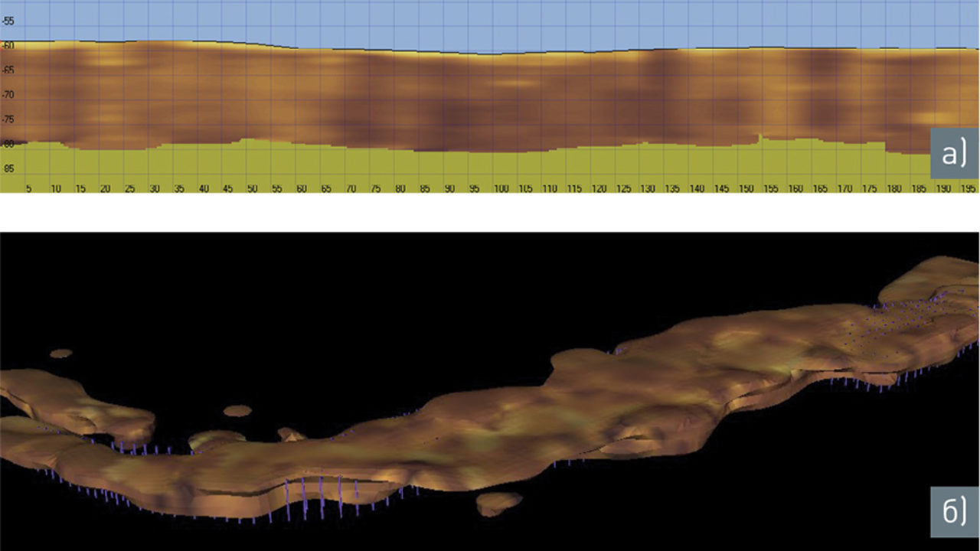Click the distance axis label 20

(105, 188)
